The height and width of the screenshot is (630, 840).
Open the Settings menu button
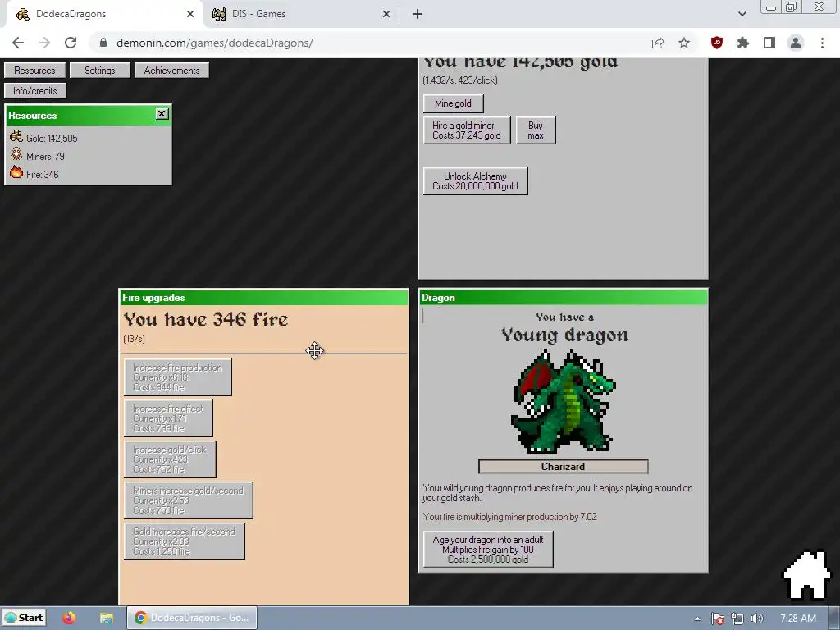[99, 71]
